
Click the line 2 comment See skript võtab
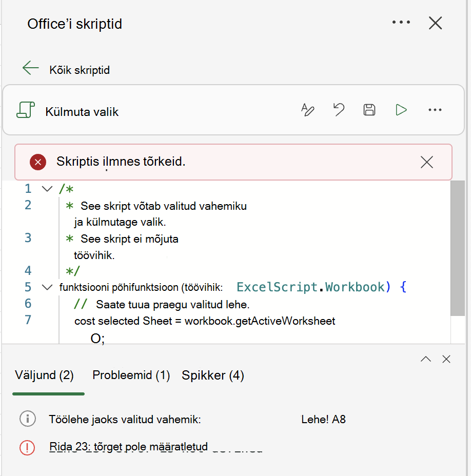point(163,206)
